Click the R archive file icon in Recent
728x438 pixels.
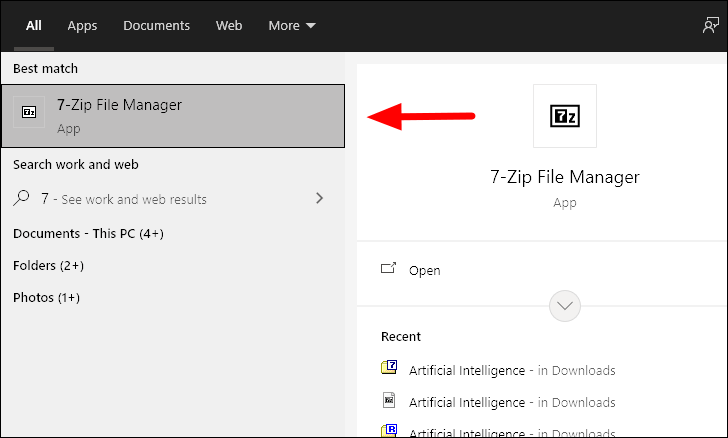(x=389, y=430)
